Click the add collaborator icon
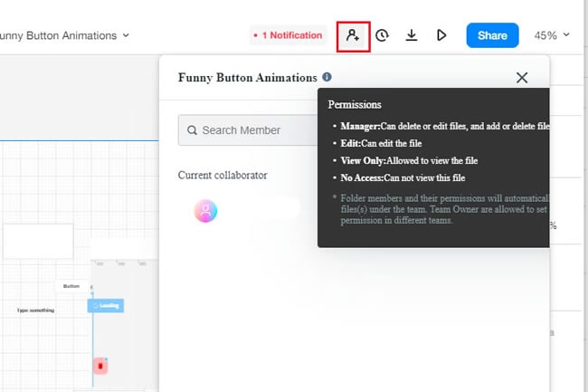 click(353, 35)
